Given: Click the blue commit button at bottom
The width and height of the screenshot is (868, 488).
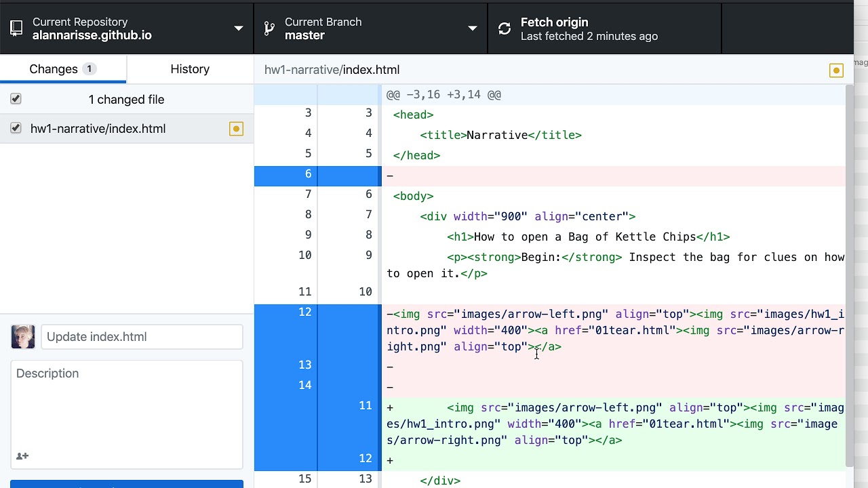Looking at the screenshot, I should 127,484.
